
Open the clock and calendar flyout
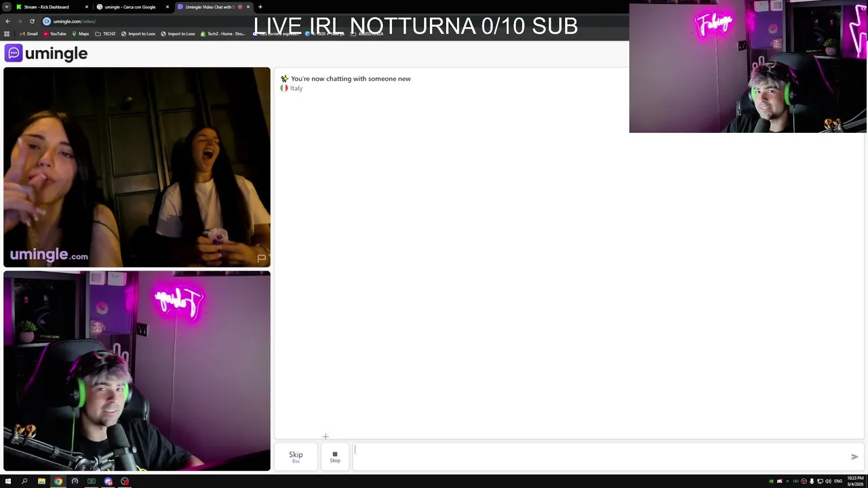tap(855, 481)
